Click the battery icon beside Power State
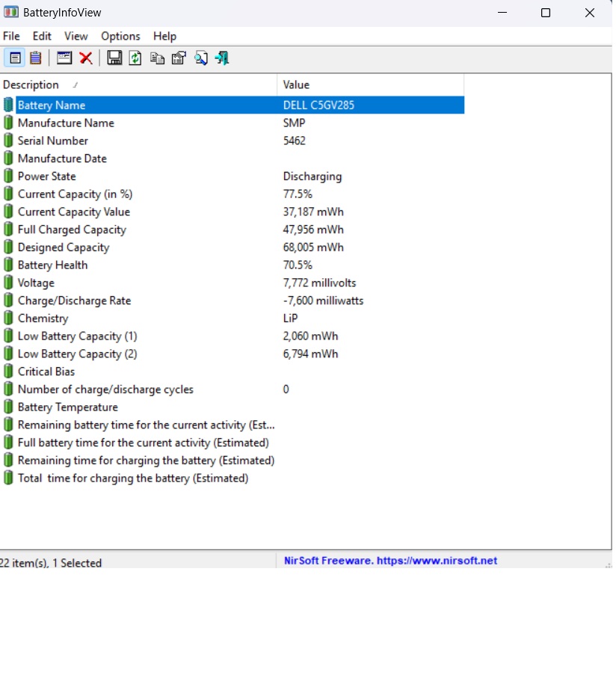 pos(8,176)
